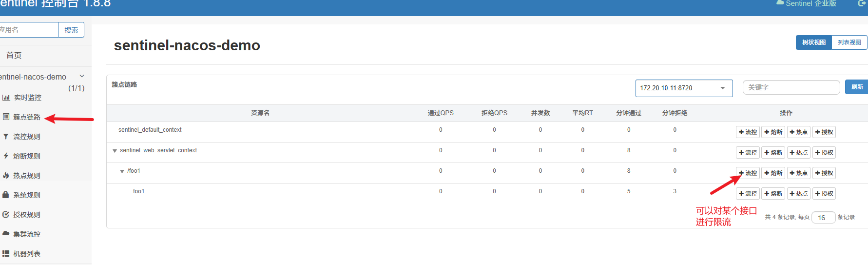Focus the 应用名 search field
868x265 pixels.
pos(28,30)
